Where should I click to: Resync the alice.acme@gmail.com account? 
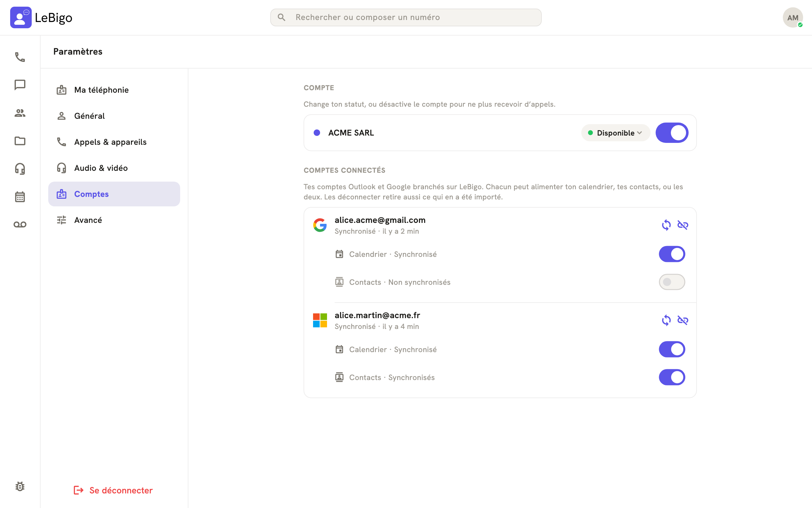coord(666,225)
